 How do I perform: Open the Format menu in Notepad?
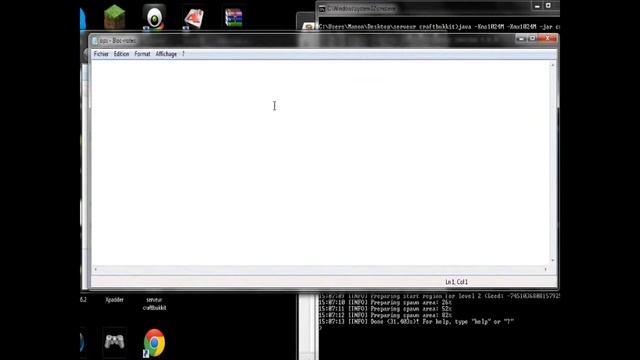point(142,54)
